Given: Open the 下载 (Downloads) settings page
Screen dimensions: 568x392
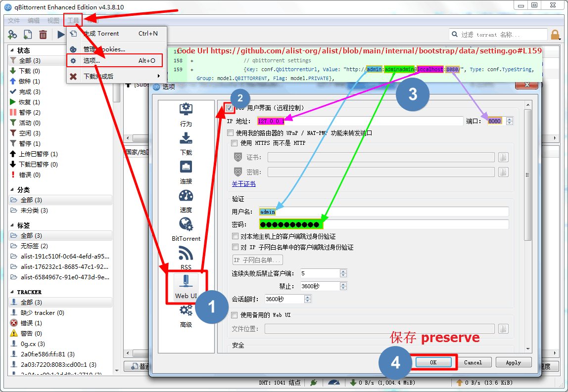Looking at the screenshot, I should tap(186, 143).
